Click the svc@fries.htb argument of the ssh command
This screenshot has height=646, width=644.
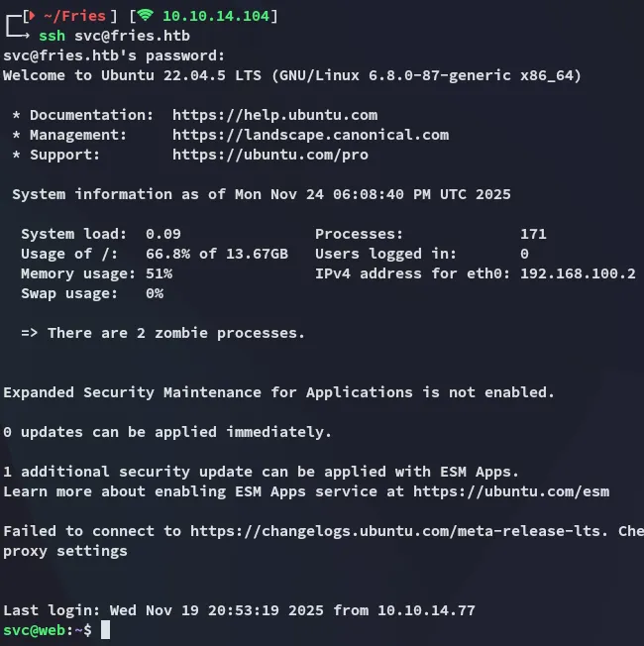point(132,36)
